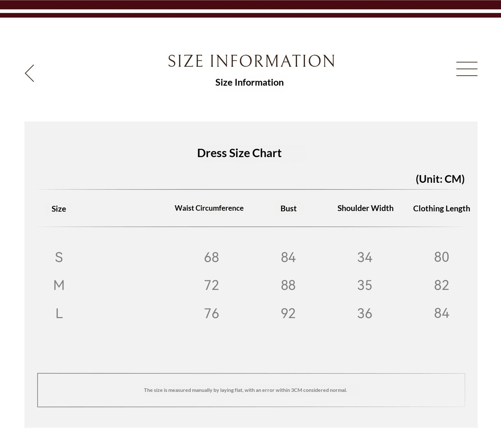
Task: Select the size M row label
Action: point(59,285)
